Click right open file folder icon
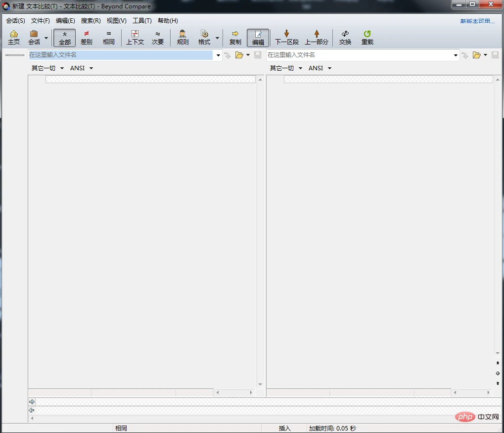 pos(477,55)
